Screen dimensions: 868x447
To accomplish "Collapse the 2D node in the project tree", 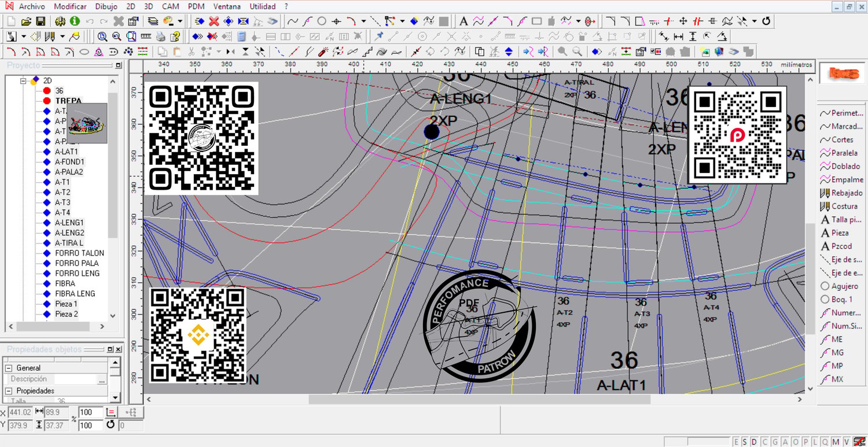I will coord(24,81).
